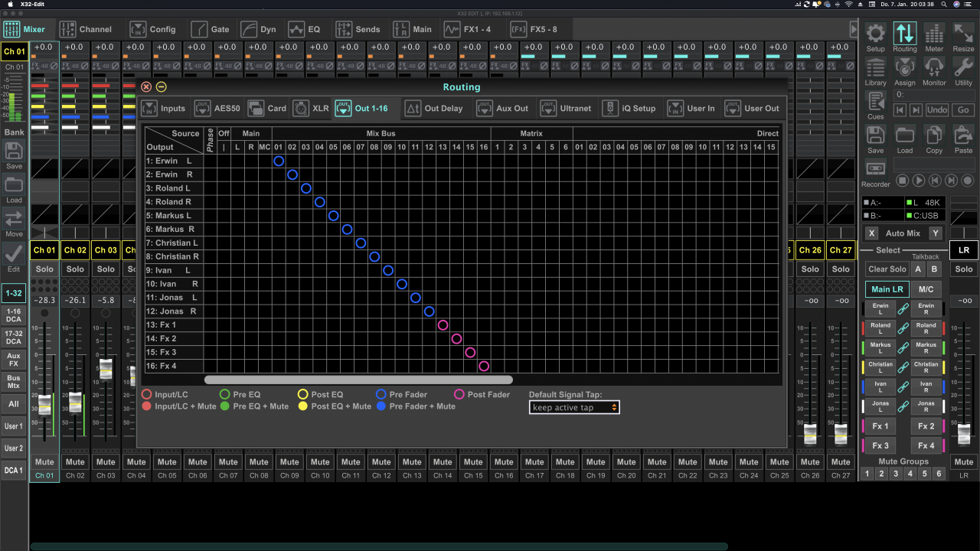980x551 pixels.
Task: Click the routing node for 13: Fx 1
Action: point(443,325)
